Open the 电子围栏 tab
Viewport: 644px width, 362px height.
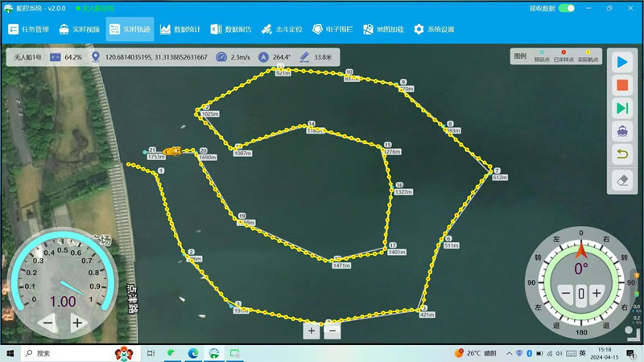tap(332, 30)
